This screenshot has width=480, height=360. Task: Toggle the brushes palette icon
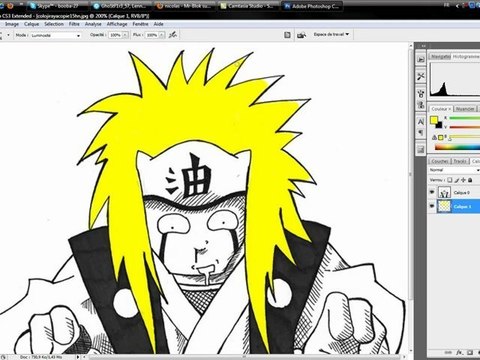click(287, 35)
